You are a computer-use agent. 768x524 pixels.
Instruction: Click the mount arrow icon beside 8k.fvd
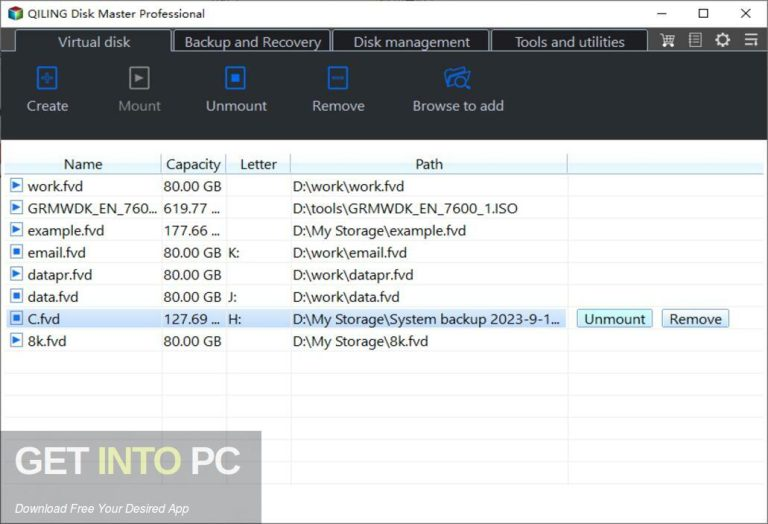pyautogui.click(x=16, y=340)
